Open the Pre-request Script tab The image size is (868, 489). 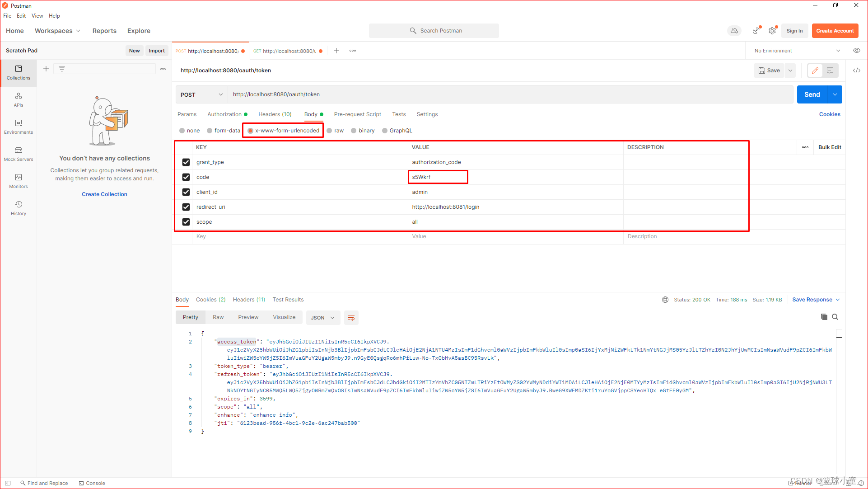[x=358, y=114]
